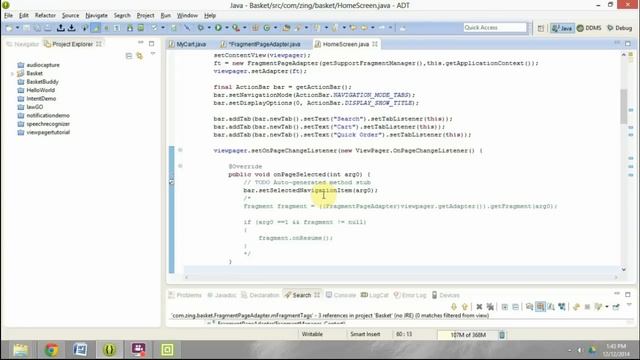The width and height of the screenshot is (640, 360).
Task: Maximize the editor area icon
Action: tap(628, 43)
